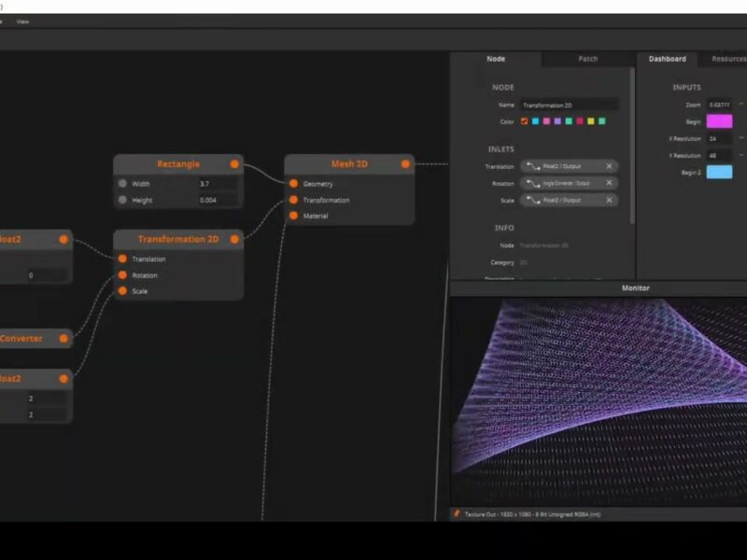This screenshot has width=747, height=560.
Task: Remove the Translation inlet connection
Action: 609,166
